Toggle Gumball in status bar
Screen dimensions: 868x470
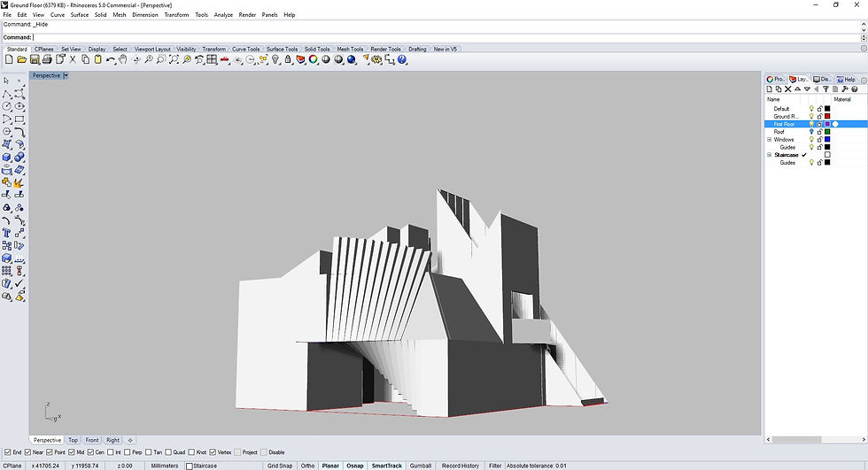(x=420, y=466)
